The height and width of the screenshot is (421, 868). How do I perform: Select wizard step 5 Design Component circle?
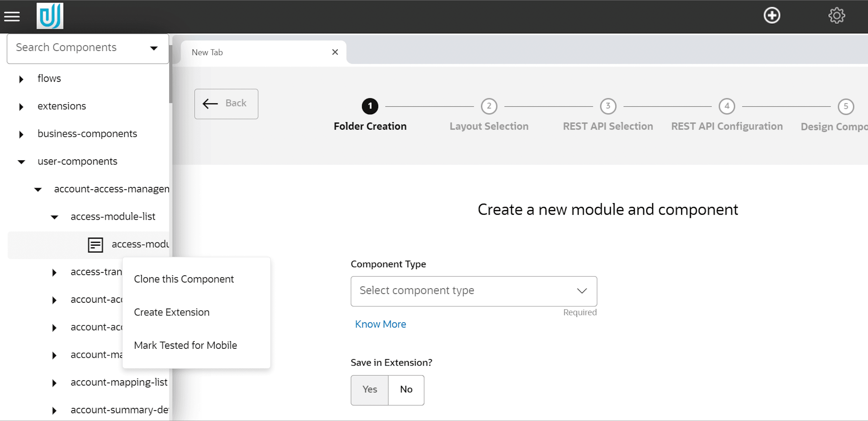click(846, 106)
